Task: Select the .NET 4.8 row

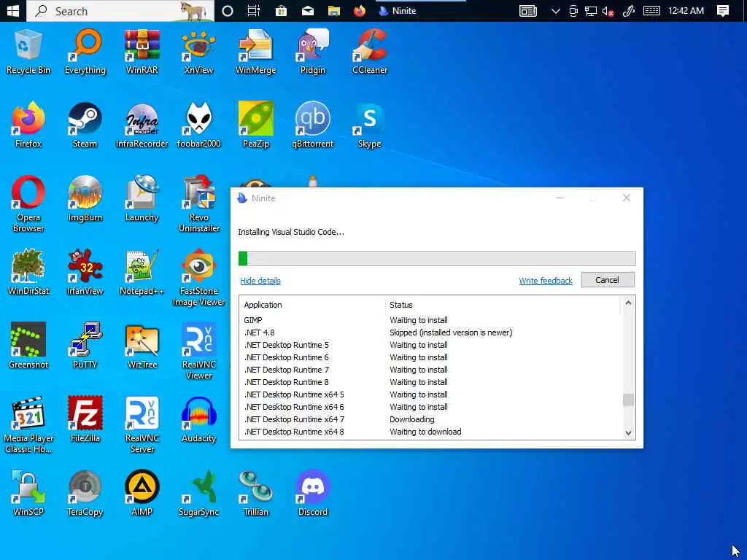Action: [430, 332]
